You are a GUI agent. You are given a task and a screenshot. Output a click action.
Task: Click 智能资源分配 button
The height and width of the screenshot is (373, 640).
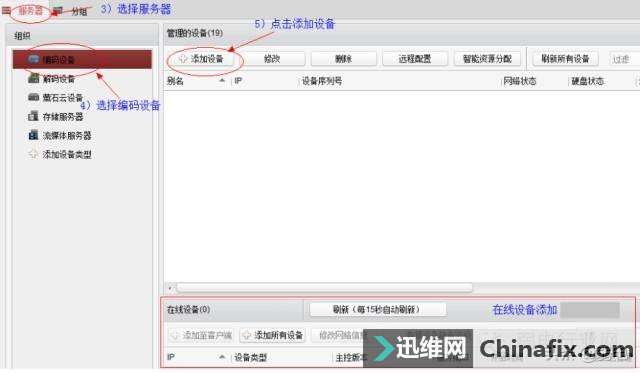point(487,59)
